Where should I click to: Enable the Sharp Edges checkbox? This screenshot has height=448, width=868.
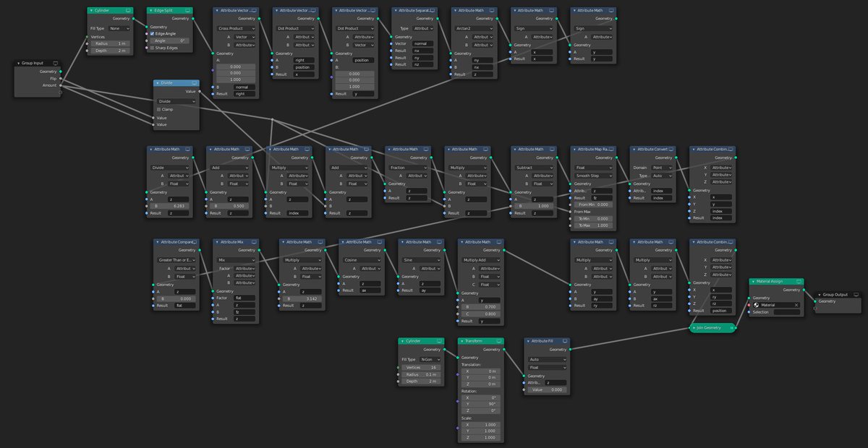tap(152, 48)
